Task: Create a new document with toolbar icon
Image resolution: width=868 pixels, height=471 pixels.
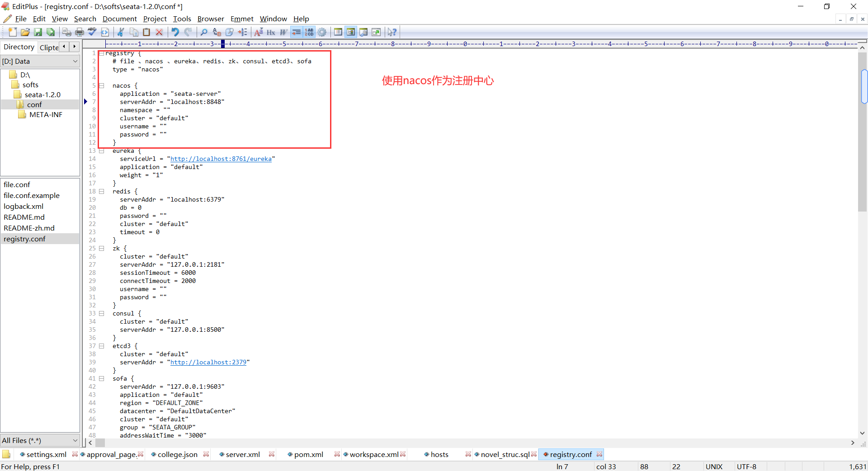Action: click(x=13, y=32)
